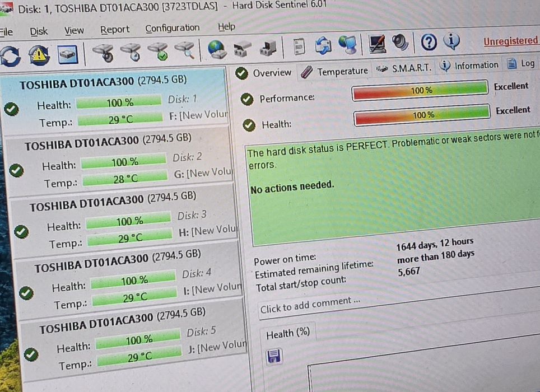The height and width of the screenshot is (392, 540).
Task: Click the report document toolbar icon
Action: click(x=299, y=46)
